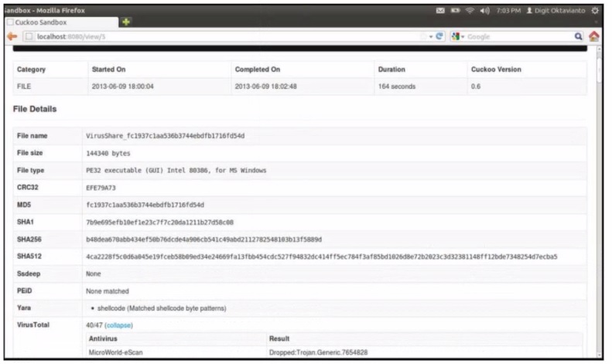This screenshot has height=364, width=612.
Task: Collapse the VirusTotal results list
Action: click(118, 325)
